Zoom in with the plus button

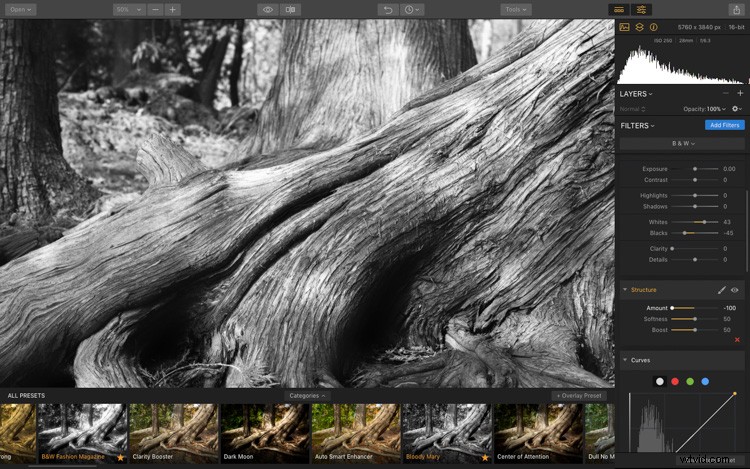click(x=173, y=10)
